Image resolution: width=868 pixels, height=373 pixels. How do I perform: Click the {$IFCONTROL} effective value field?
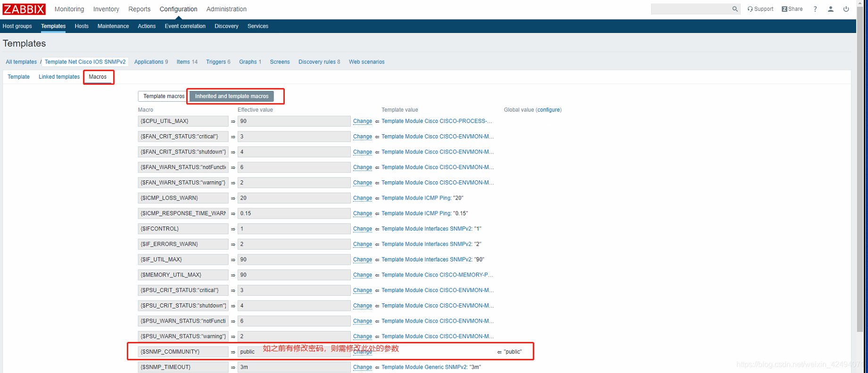click(294, 228)
